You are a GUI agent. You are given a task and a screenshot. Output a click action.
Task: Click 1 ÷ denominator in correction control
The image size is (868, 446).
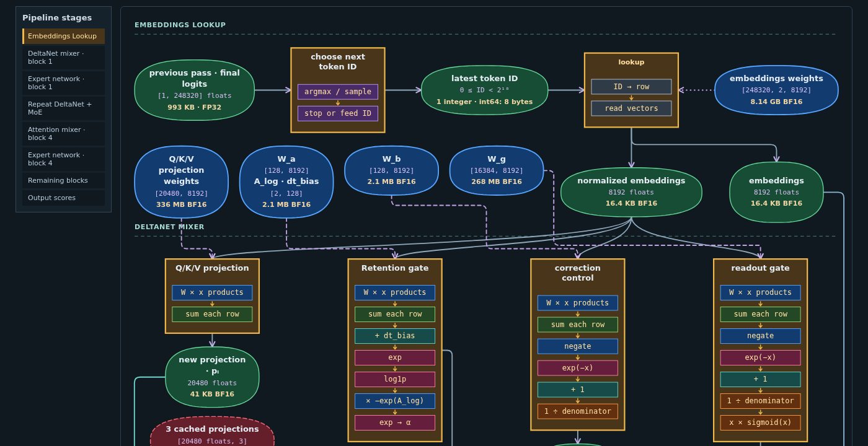(578, 411)
